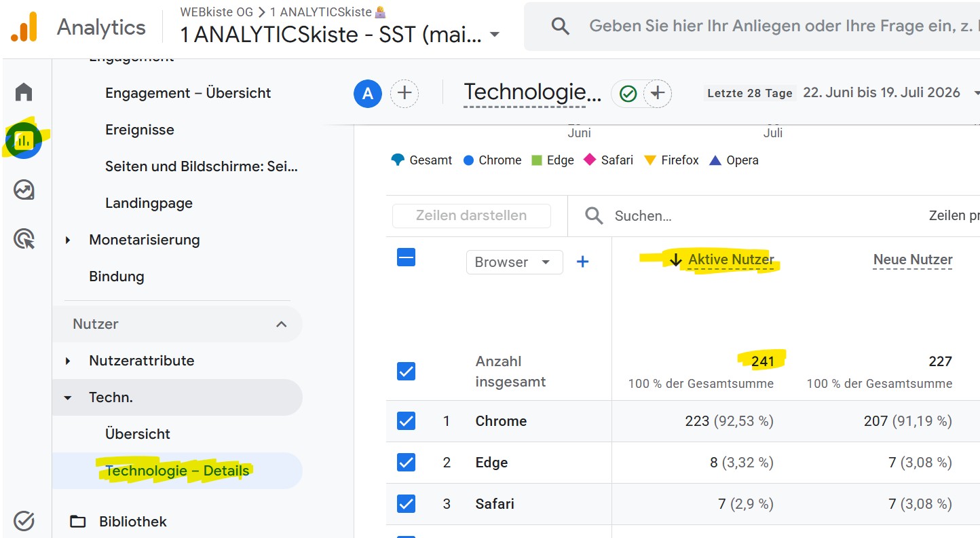Open the Reports bar-chart icon
The height and width of the screenshot is (538, 980).
(24, 141)
